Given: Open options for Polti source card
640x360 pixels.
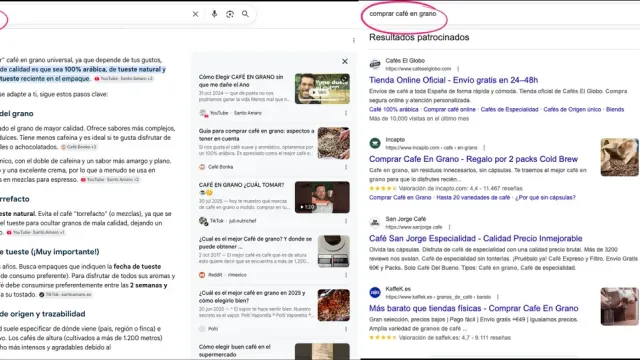Looking at the screenshot, I should click(346, 329).
